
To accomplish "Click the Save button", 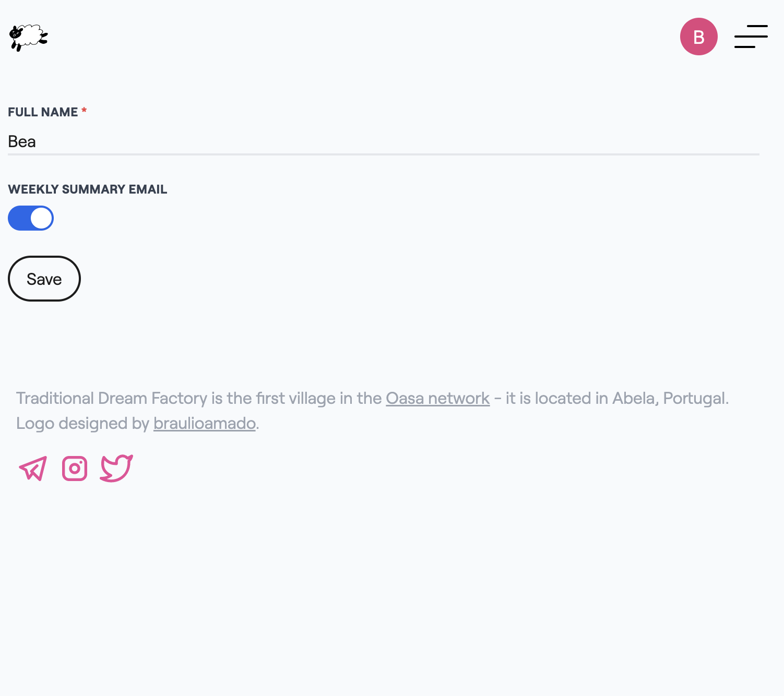I will click(x=44, y=279).
